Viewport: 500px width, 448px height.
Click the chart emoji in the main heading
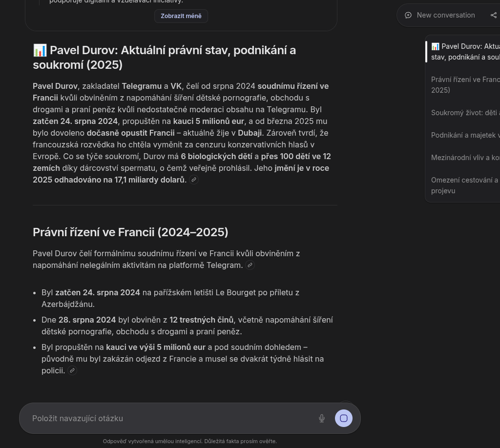pos(40,50)
